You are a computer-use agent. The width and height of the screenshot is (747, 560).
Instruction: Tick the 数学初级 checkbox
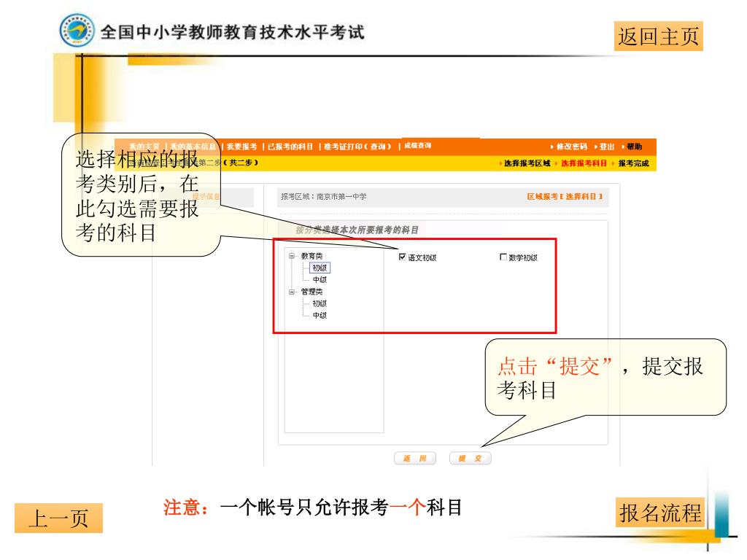[x=503, y=257]
